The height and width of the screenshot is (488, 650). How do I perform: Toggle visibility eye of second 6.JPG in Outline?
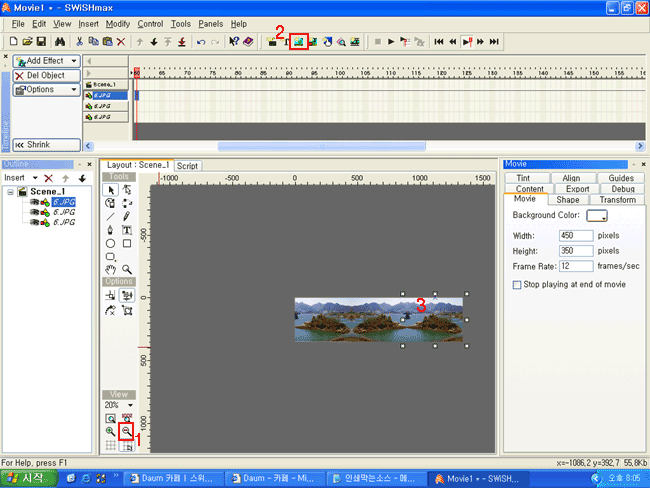(x=34, y=212)
